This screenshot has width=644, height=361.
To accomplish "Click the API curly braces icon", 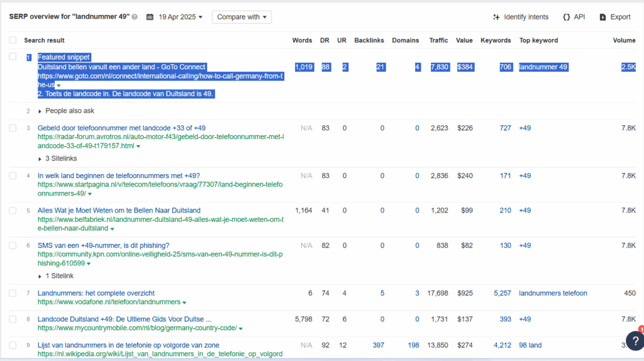I will point(567,17).
